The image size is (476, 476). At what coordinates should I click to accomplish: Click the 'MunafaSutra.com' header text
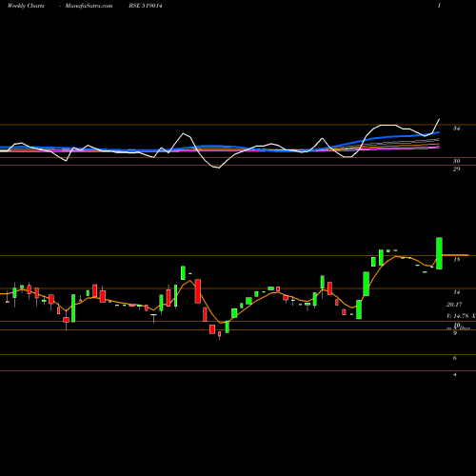89,6
